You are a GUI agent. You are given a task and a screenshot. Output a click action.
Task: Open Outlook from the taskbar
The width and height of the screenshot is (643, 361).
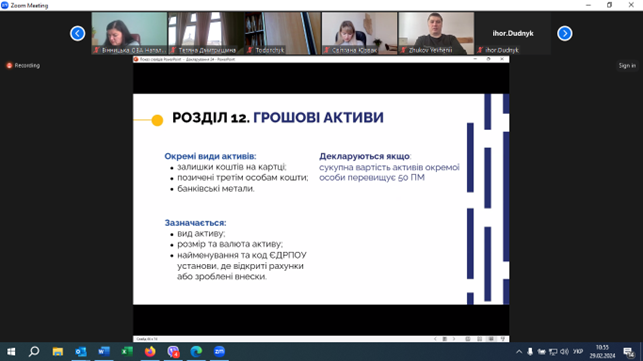click(81, 352)
